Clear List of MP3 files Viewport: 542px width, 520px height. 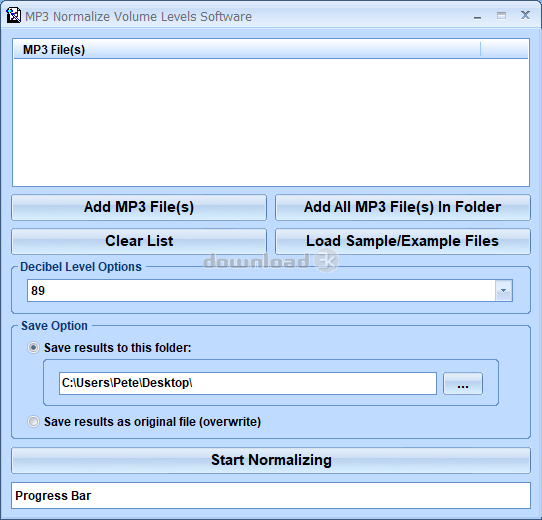pyautogui.click(x=139, y=241)
